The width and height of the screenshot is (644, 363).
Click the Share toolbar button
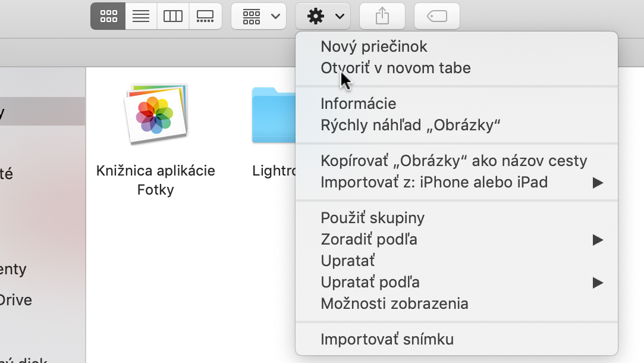tap(382, 17)
